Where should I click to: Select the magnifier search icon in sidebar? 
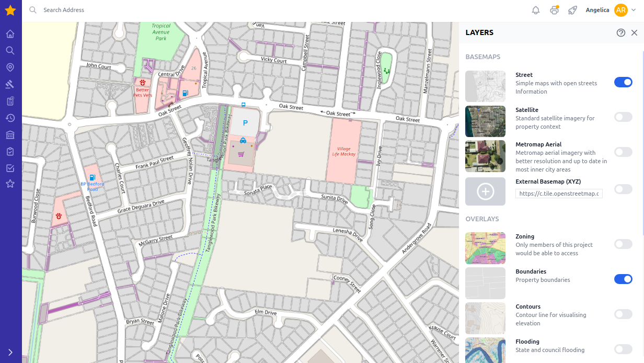point(10,51)
